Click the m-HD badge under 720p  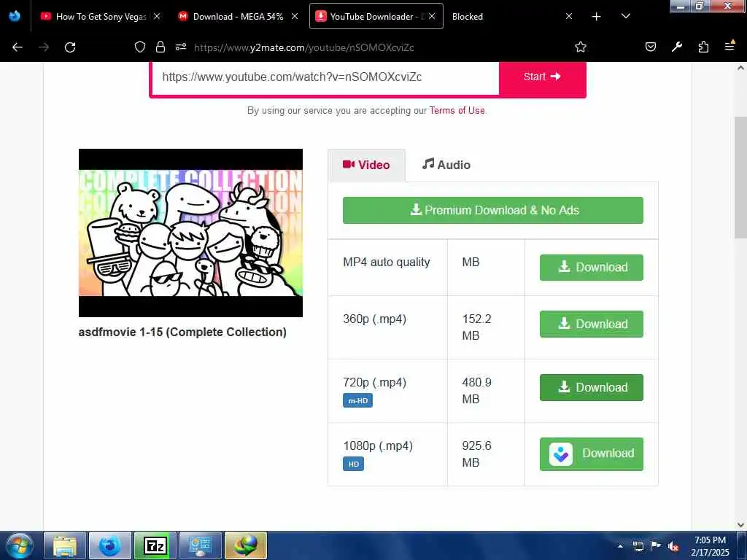point(357,400)
